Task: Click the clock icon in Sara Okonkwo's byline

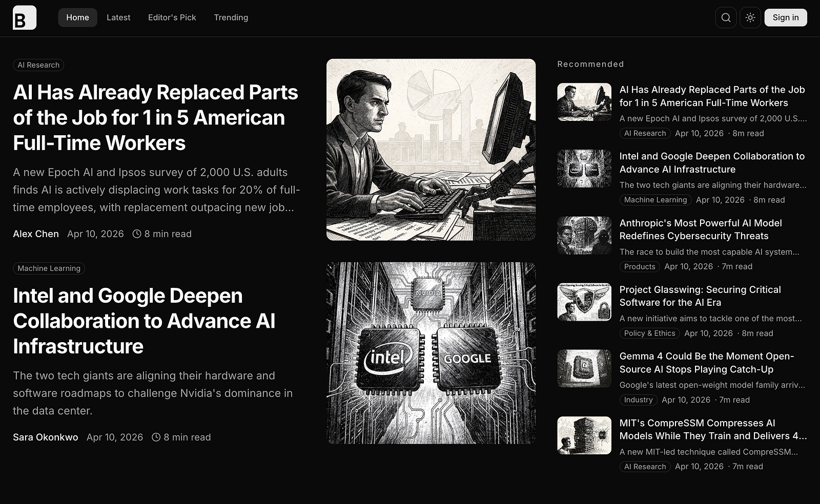Action: 156,437
